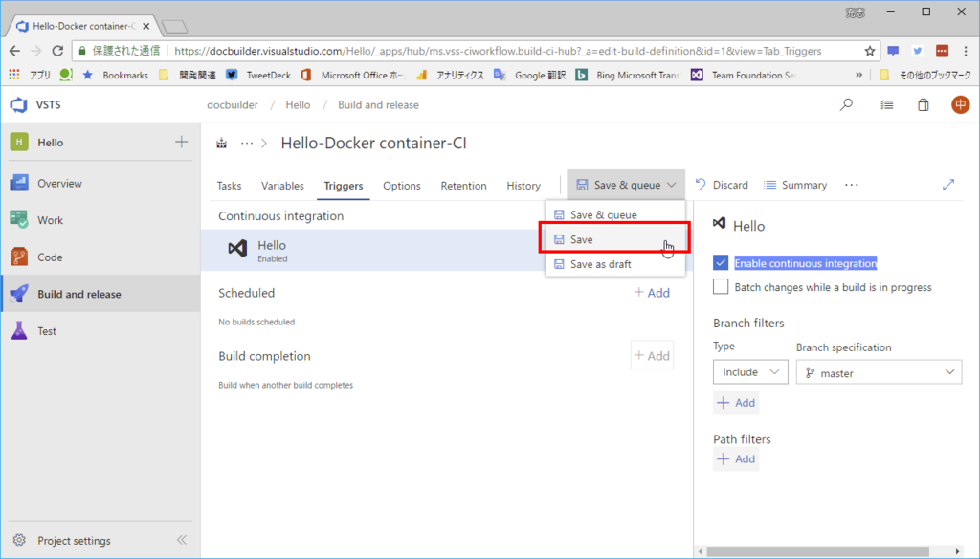
Task: Switch to the Tasks tab
Action: point(229,186)
